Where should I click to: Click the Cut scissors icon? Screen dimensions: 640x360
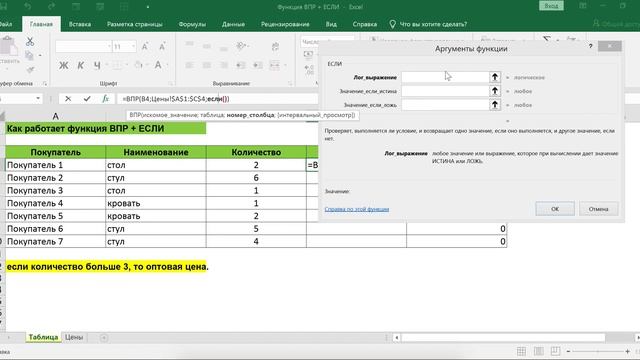pyautogui.click(x=29, y=41)
